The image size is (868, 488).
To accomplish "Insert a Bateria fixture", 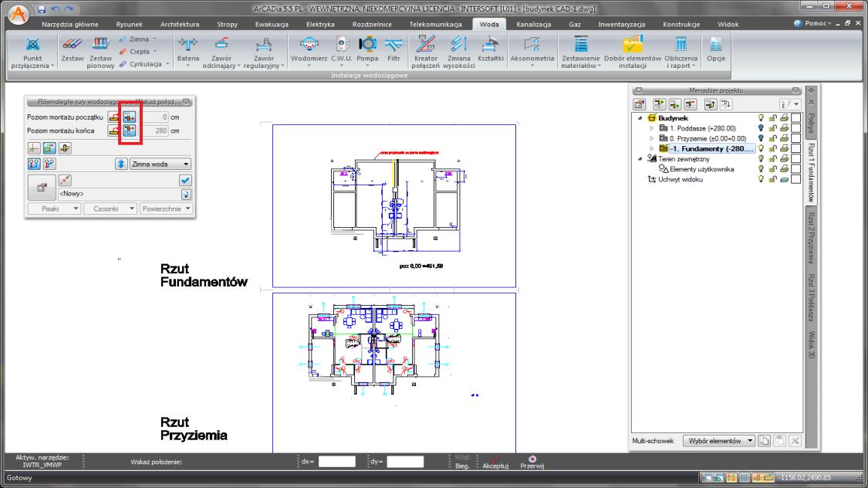I will coord(187,53).
